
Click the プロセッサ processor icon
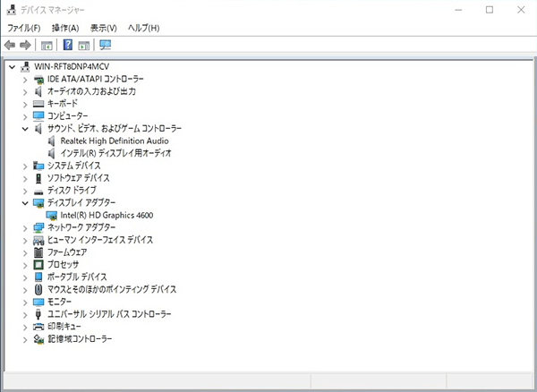[x=38, y=265]
